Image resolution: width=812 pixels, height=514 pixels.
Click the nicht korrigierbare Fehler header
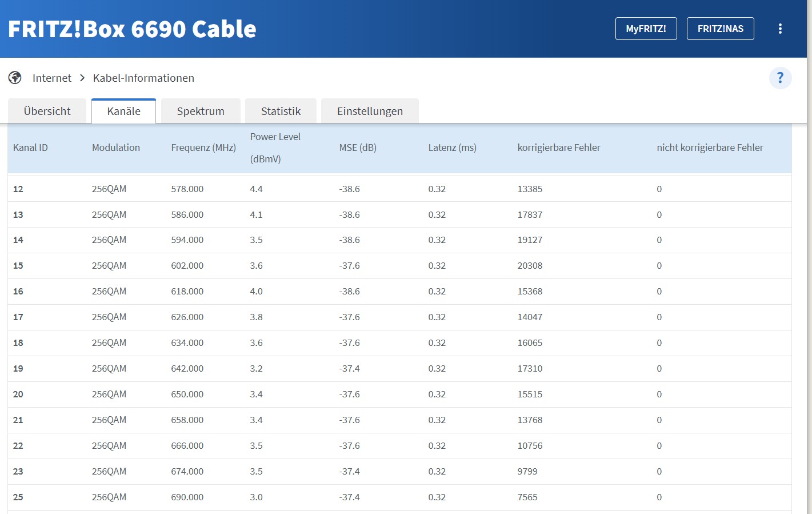pos(710,148)
